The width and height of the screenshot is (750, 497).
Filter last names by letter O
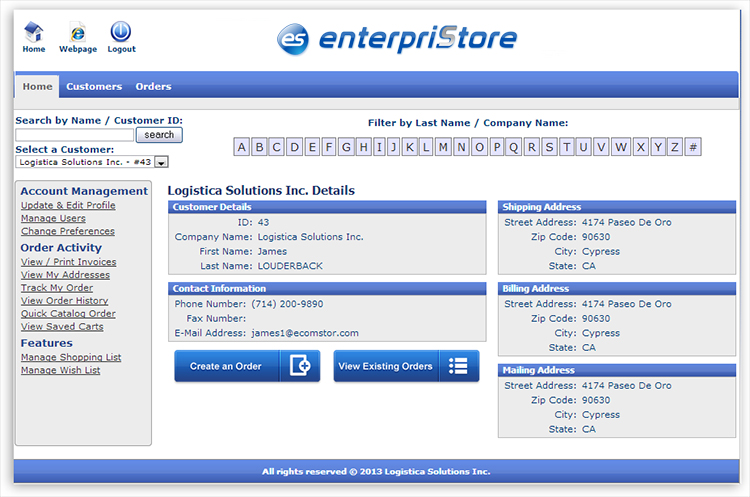pyautogui.click(x=479, y=147)
